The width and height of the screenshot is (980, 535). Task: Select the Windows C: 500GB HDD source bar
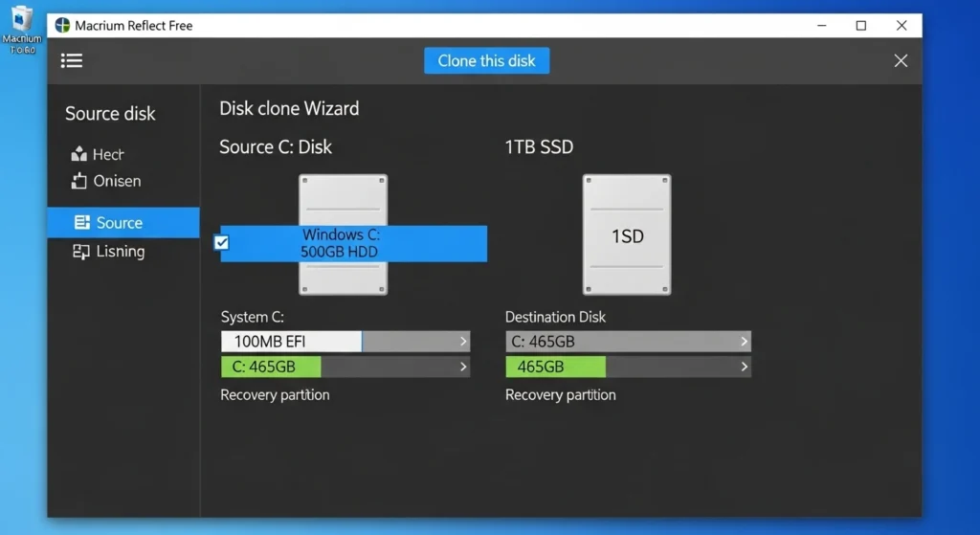tap(354, 244)
